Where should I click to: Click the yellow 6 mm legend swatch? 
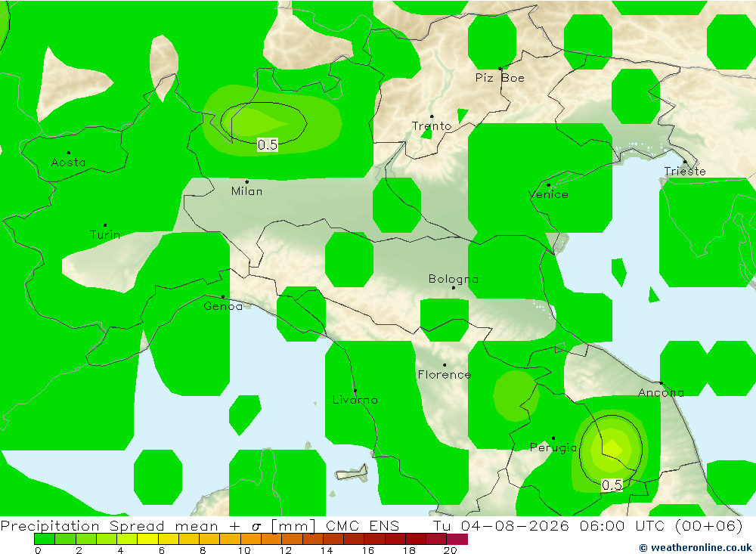click(169, 539)
